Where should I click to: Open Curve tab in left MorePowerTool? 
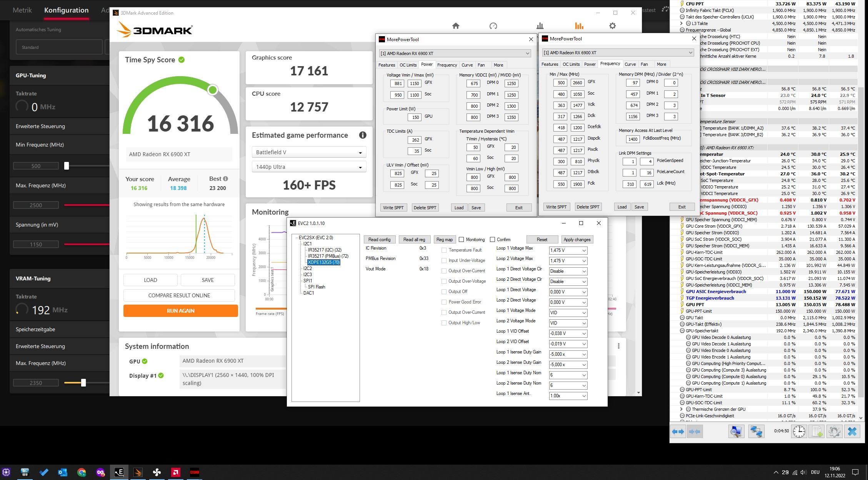[x=467, y=65]
